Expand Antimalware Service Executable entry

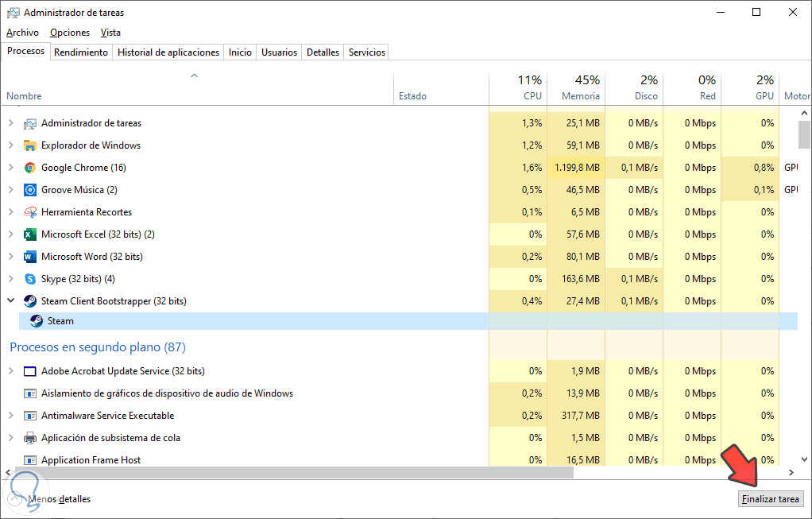tap(11, 416)
